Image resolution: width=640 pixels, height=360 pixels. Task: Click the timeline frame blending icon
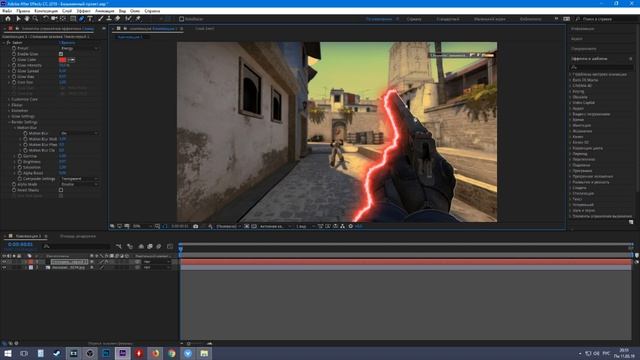pos(150,247)
